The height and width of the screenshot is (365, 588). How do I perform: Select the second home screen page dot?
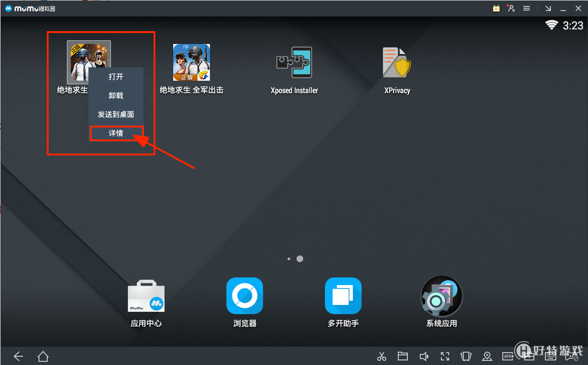(300, 259)
